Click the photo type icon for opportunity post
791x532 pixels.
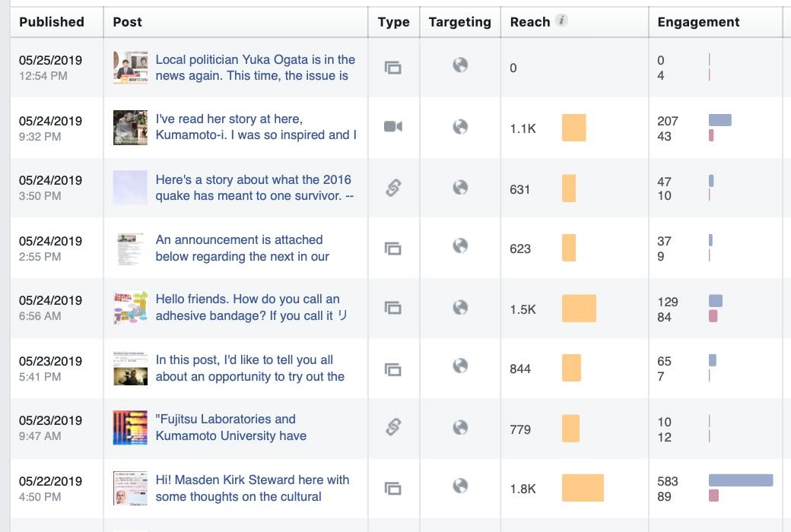[x=392, y=369]
